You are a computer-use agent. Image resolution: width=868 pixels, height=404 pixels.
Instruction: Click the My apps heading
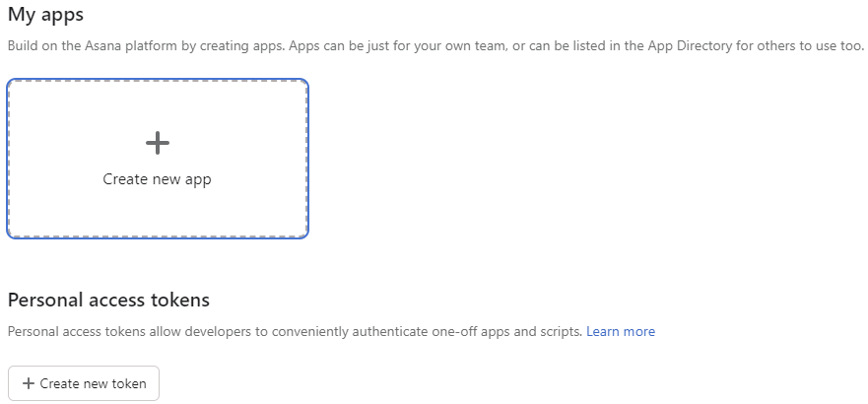(45, 14)
